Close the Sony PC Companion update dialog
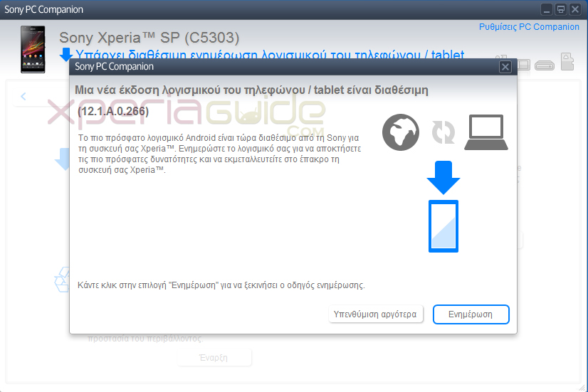Viewport: 588px width, 392px height. tap(505, 67)
